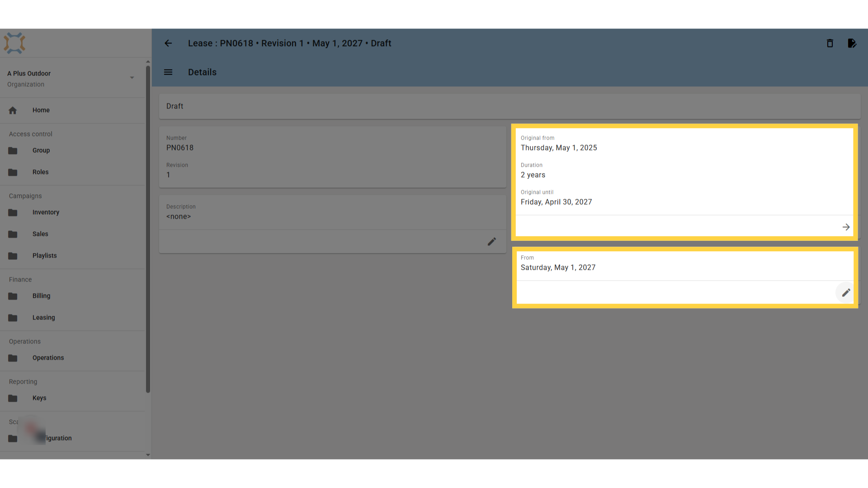This screenshot has height=488, width=868.
Task: Open Playlists under Campaigns
Action: point(72,256)
